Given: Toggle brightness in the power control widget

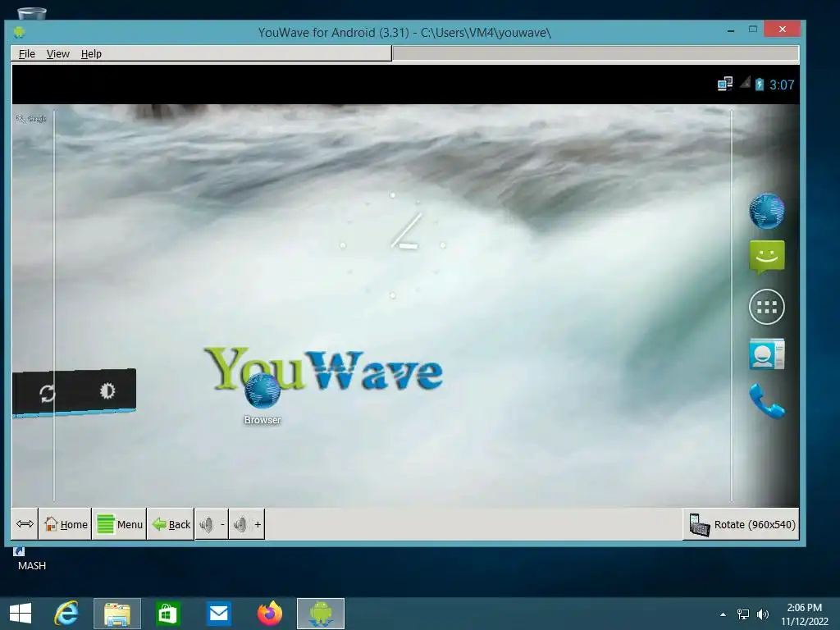Looking at the screenshot, I should coord(107,390).
